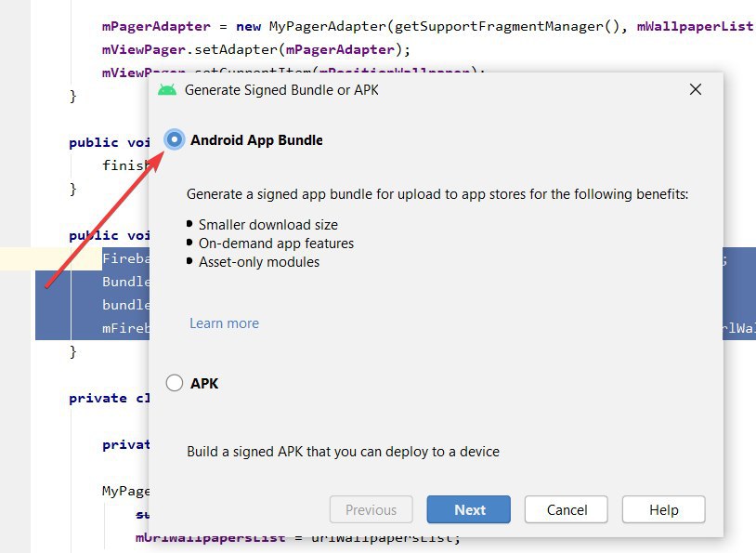The image size is (756, 553).
Task: Click 'Build a signed APK' description text
Action: click(x=344, y=452)
